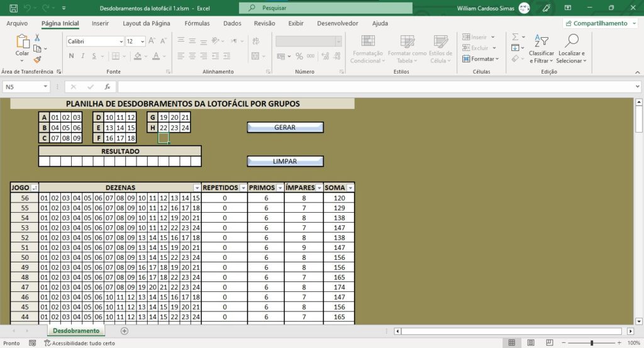The image size is (644, 348).
Task: Open Localizar e Selecionar menu
Action: (x=571, y=49)
